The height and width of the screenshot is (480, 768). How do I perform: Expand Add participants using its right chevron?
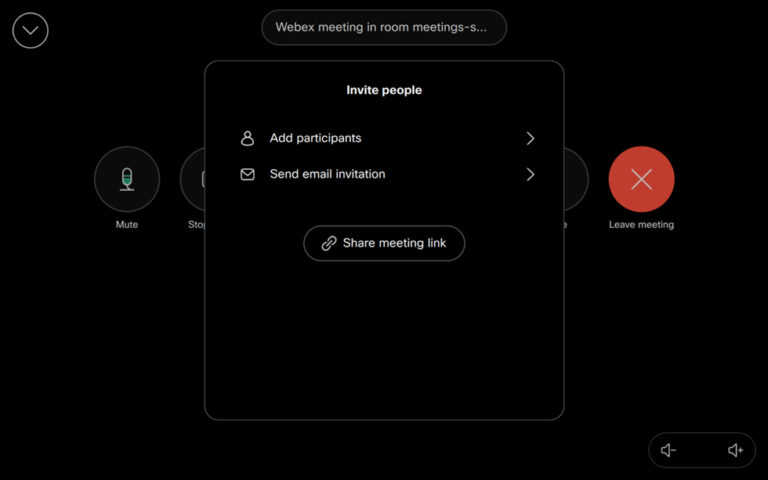click(x=530, y=138)
